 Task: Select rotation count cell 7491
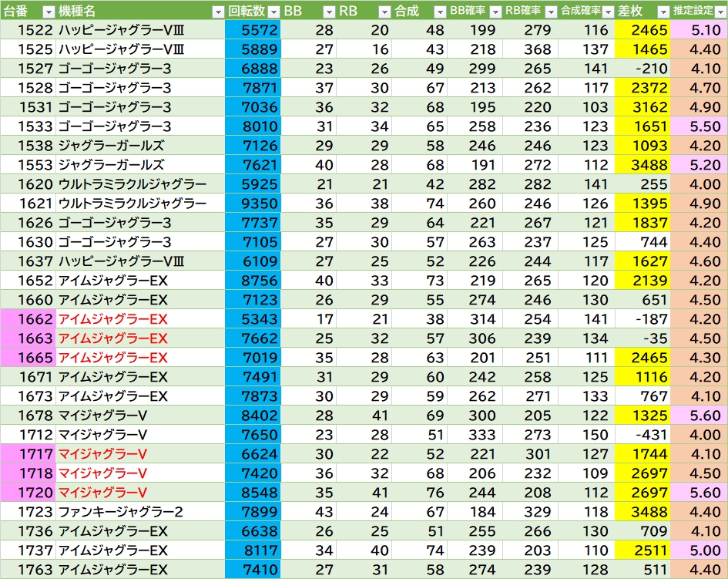click(253, 377)
